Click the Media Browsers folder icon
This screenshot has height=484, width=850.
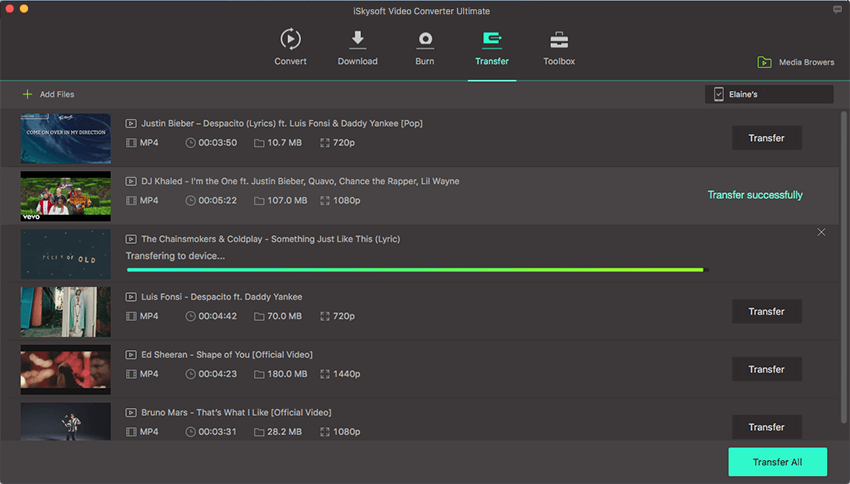(765, 62)
